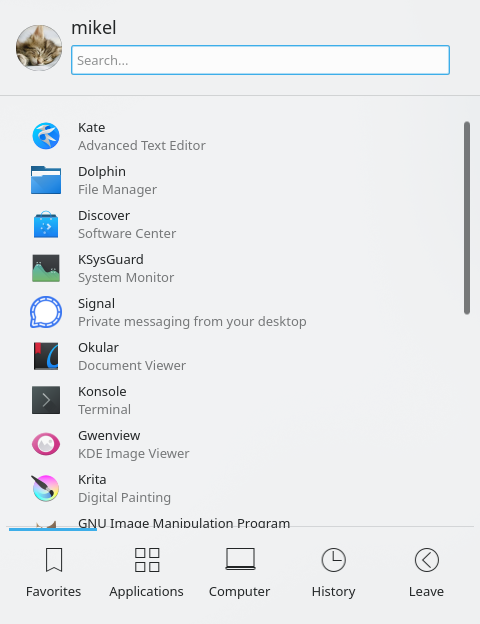Image resolution: width=480 pixels, height=624 pixels.
Task: Switch to the Applications tab label
Action: click(146, 592)
